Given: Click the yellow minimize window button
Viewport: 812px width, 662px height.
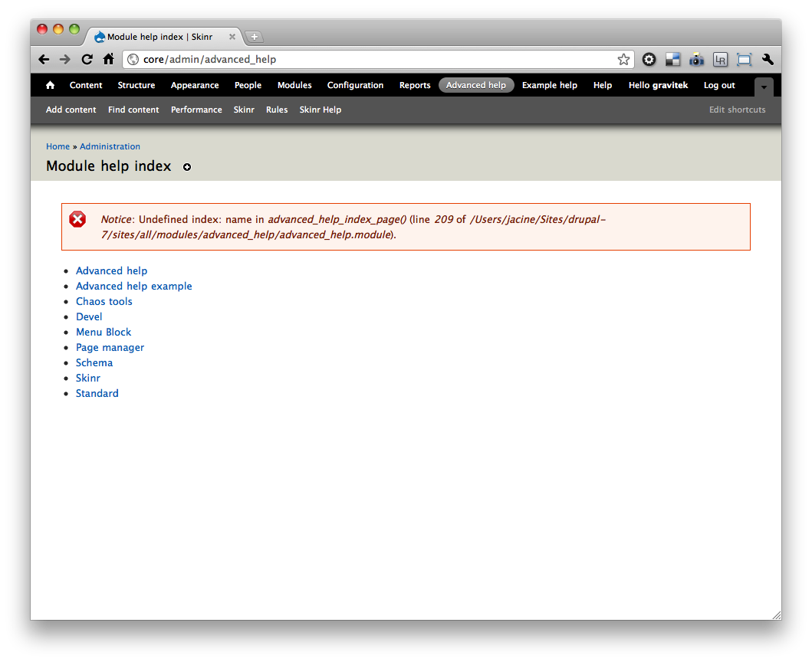Looking at the screenshot, I should (x=58, y=29).
